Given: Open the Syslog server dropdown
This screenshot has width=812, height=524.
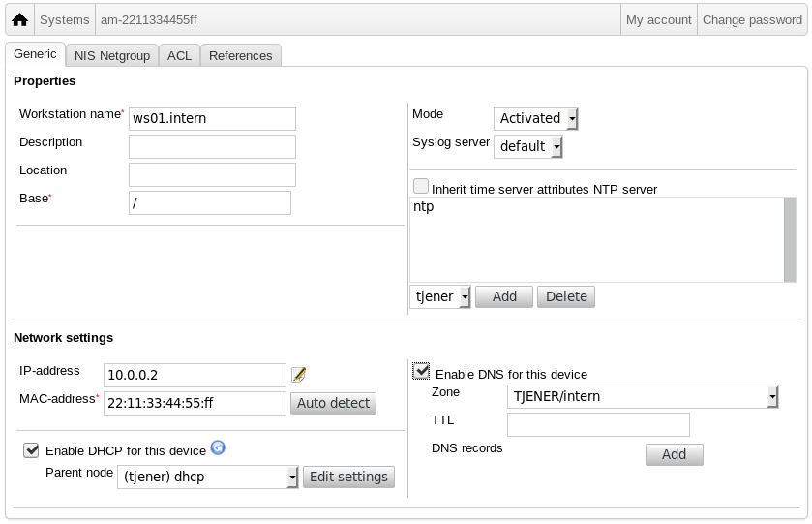Looking at the screenshot, I should click(527, 146).
